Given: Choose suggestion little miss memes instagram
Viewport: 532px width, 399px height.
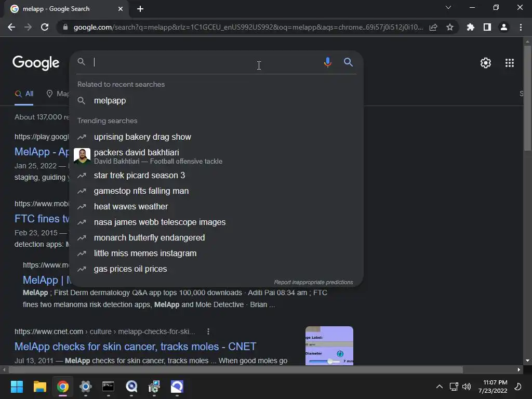Looking at the screenshot, I should tap(217, 253).
